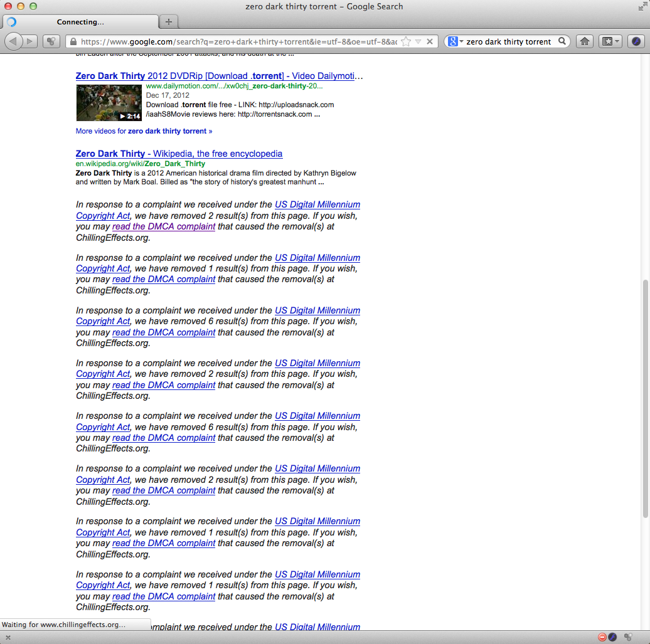Click red blocker icon in status bar
Screen dimensions: 650x644
[602, 637]
